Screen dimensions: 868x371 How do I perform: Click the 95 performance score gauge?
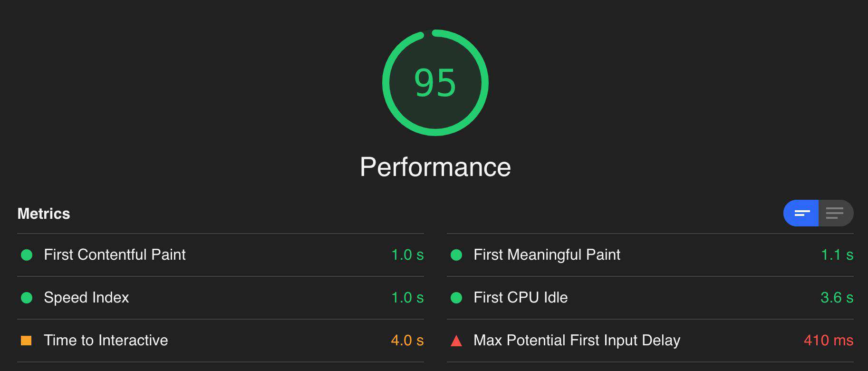435,83
